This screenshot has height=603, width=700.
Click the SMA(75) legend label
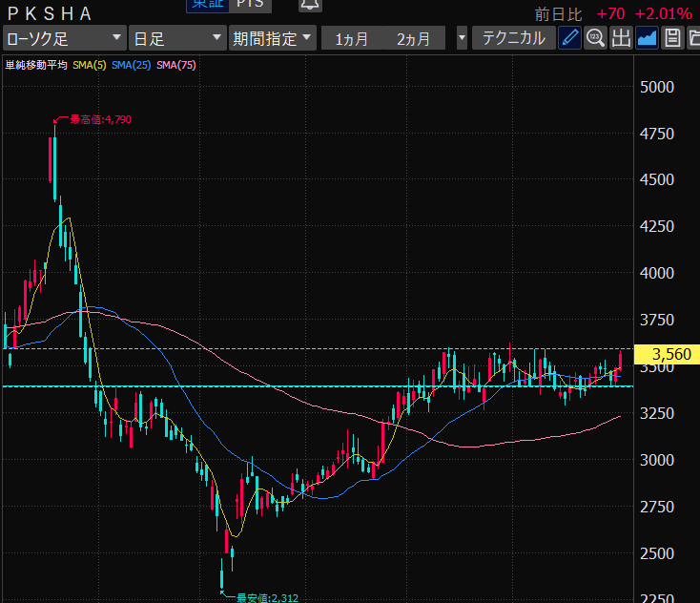176,65
